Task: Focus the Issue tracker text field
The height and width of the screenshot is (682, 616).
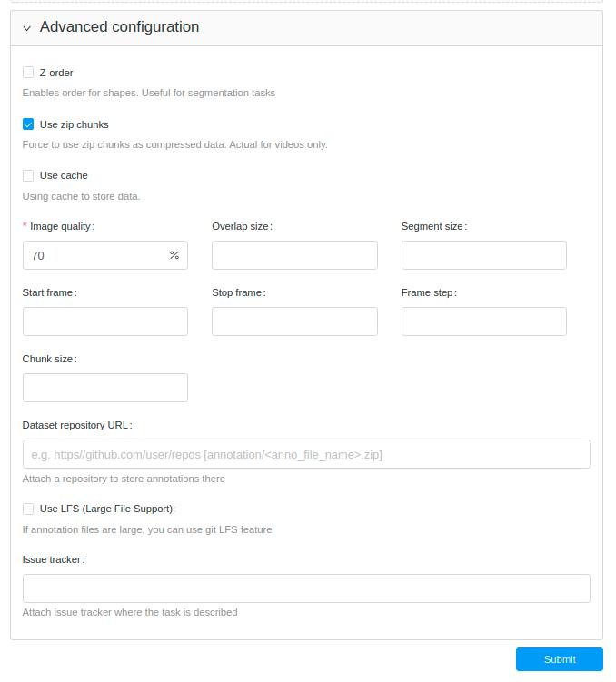Action: 306,588
